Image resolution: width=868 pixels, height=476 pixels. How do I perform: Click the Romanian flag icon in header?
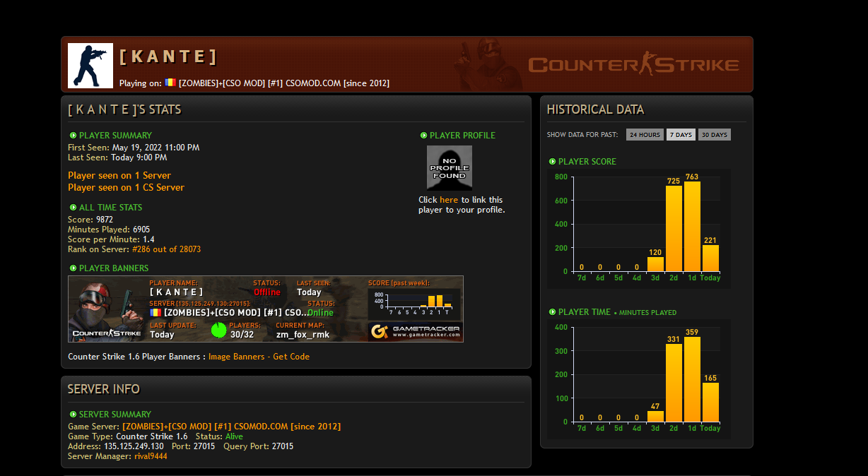[170, 83]
